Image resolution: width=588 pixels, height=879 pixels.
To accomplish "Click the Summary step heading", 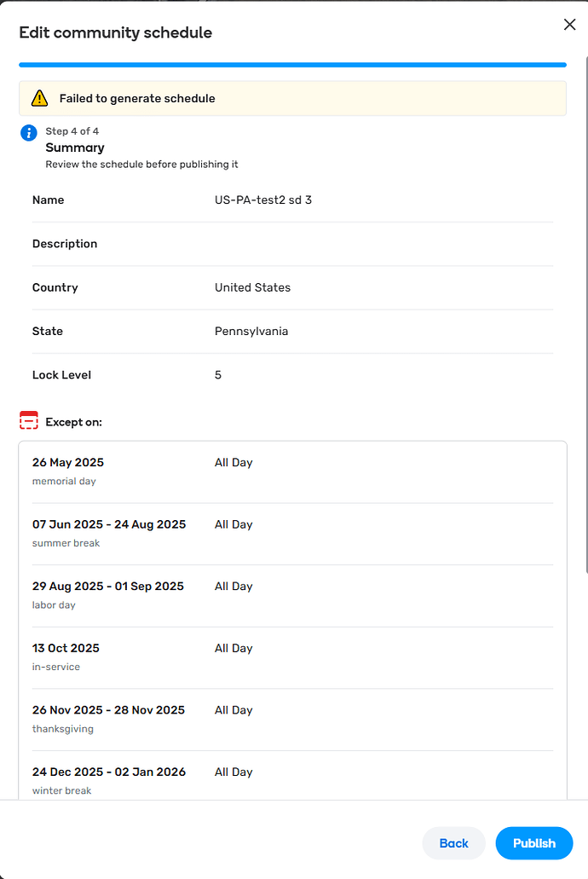I will (x=74, y=147).
